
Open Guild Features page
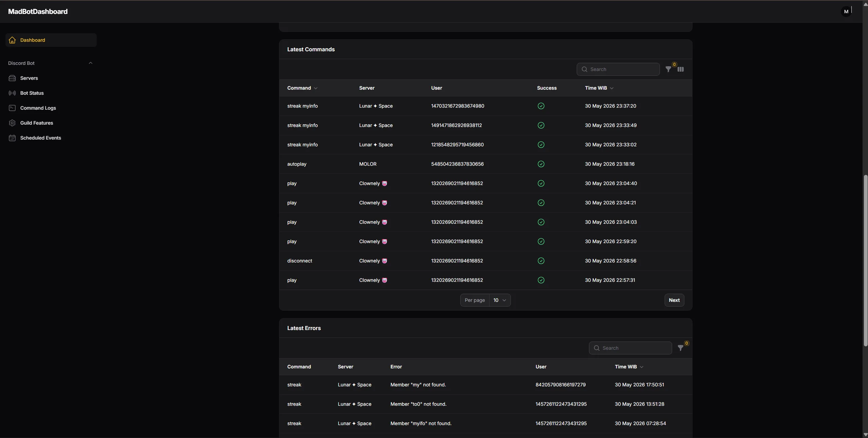point(51,123)
